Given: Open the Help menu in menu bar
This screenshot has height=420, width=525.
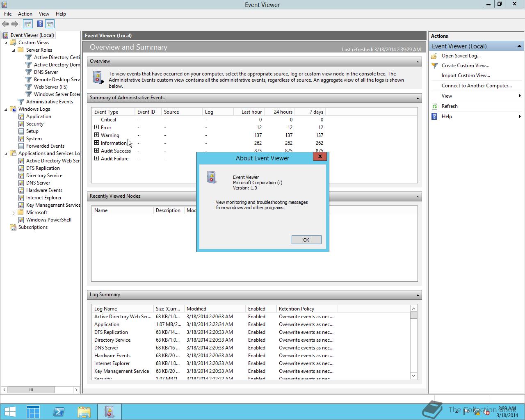Looking at the screenshot, I should click(x=61, y=14).
